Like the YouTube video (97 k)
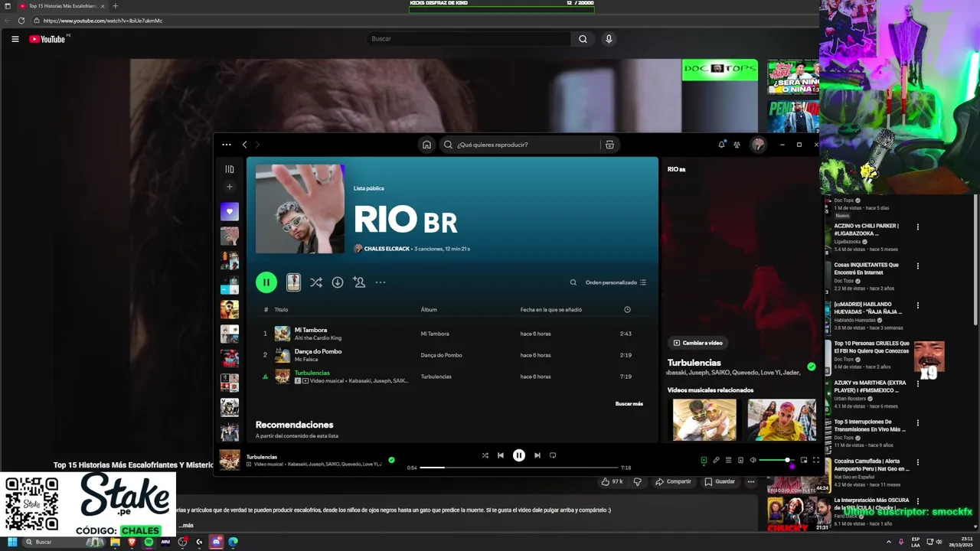The width and height of the screenshot is (980, 551). (x=612, y=481)
